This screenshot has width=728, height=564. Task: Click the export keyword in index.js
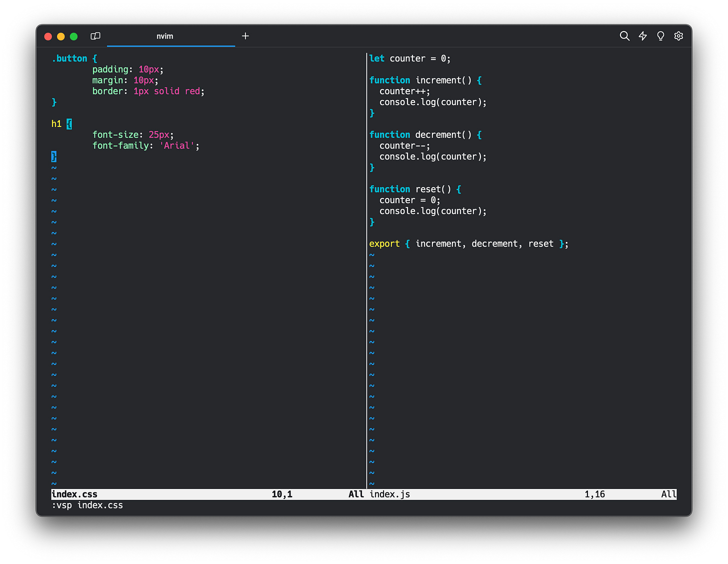(384, 244)
